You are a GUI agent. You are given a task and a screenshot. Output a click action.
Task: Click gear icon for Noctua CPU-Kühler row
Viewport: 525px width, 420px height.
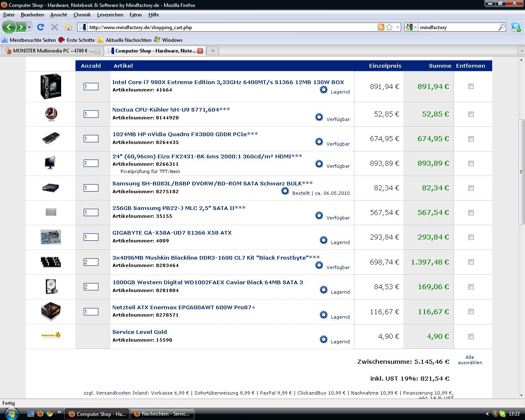pyautogui.click(x=319, y=117)
